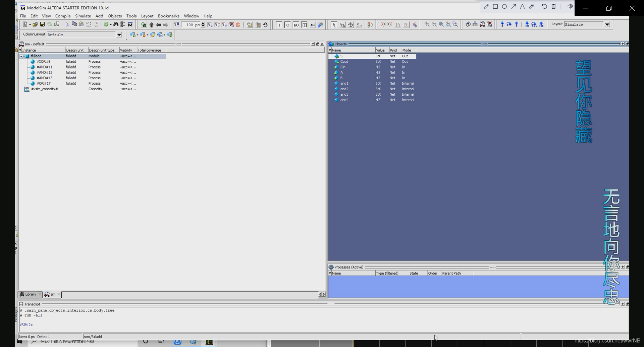Click the Step Into blue down-arrow icon

pos(502,24)
